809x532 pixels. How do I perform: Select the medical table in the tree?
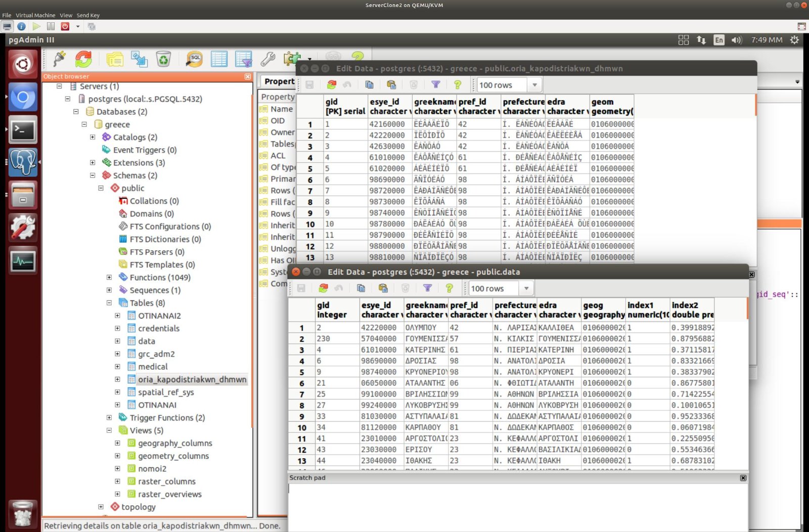pos(153,366)
